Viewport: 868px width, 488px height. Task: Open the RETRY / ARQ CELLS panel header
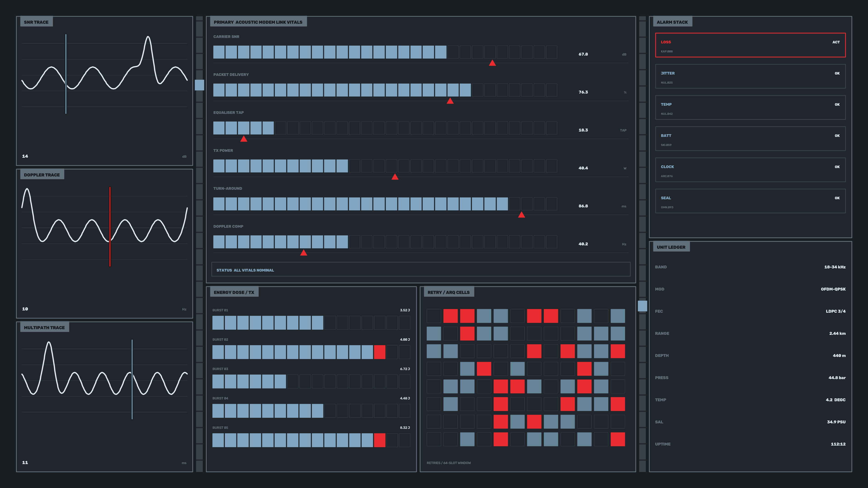(x=448, y=292)
